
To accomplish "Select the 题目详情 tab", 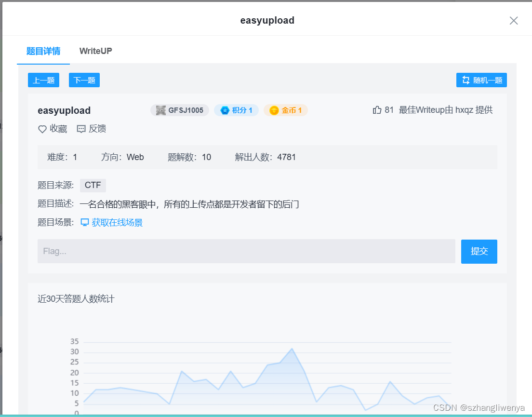I will pos(43,51).
